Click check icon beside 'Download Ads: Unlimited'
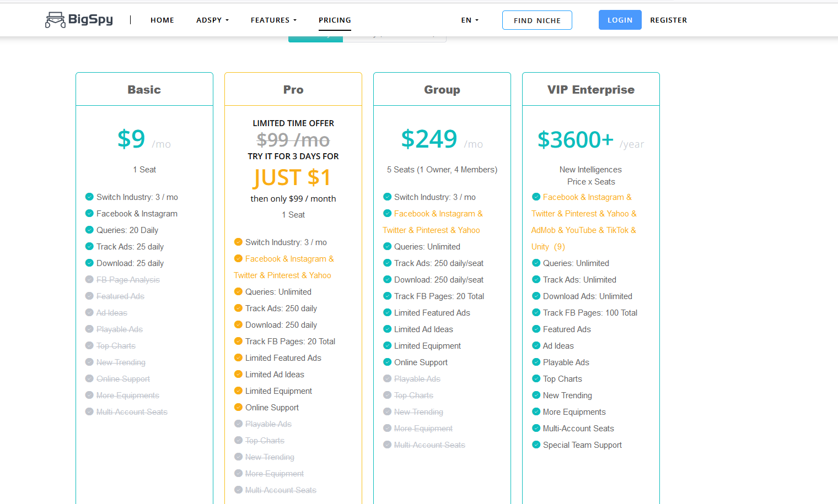The width and height of the screenshot is (838, 504). pos(536,296)
